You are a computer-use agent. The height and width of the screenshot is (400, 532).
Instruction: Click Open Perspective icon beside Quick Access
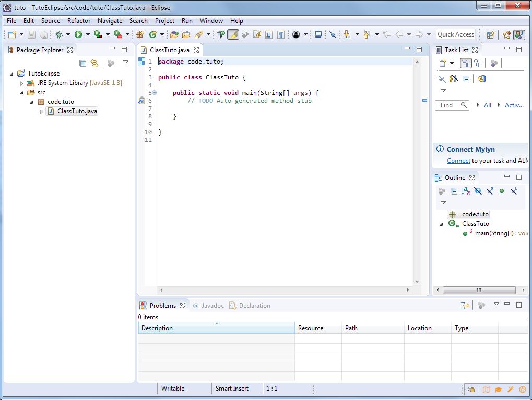[x=490, y=35]
